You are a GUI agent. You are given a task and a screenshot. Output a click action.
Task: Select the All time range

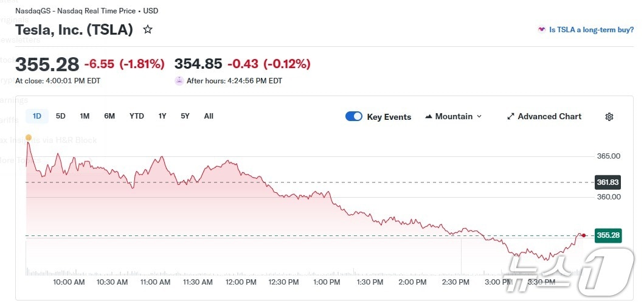[x=209, y=116]
